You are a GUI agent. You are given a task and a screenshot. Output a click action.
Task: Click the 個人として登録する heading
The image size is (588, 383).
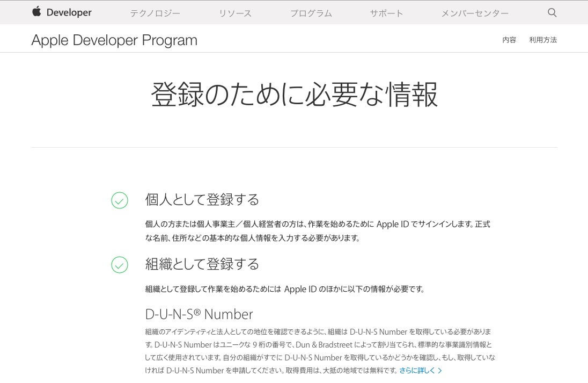[202, 199]
